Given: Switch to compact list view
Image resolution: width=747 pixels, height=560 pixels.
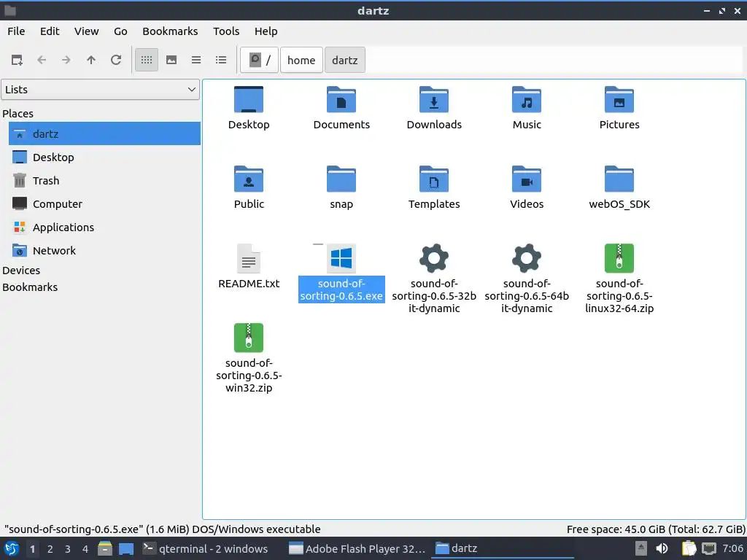Looking at the screenshot, I should (x=196, y=60).
